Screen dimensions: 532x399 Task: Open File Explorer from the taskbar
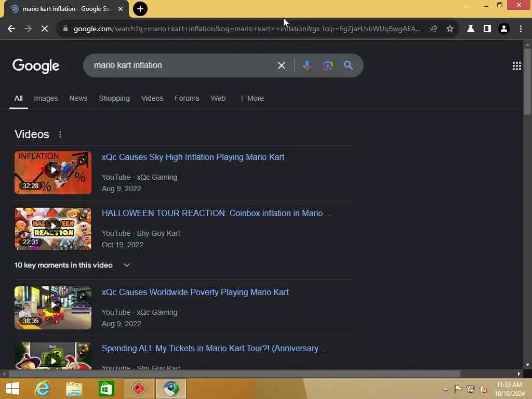coord(74,389)
